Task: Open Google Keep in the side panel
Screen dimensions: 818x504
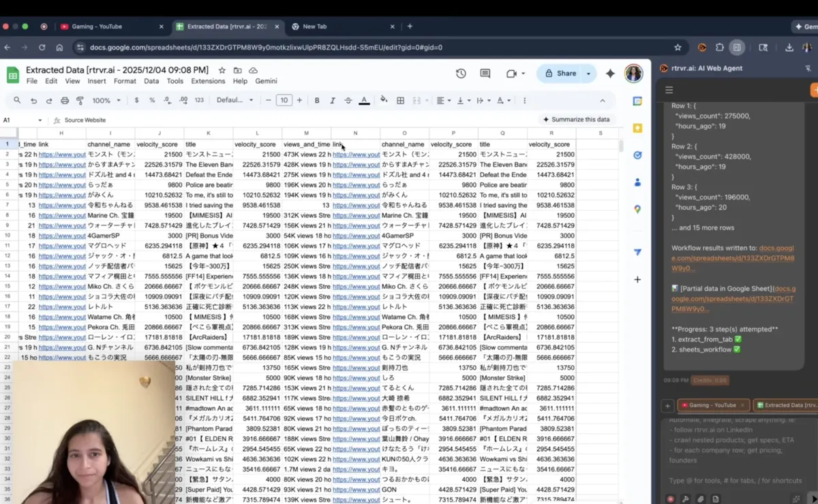Action: pos(637,128)
